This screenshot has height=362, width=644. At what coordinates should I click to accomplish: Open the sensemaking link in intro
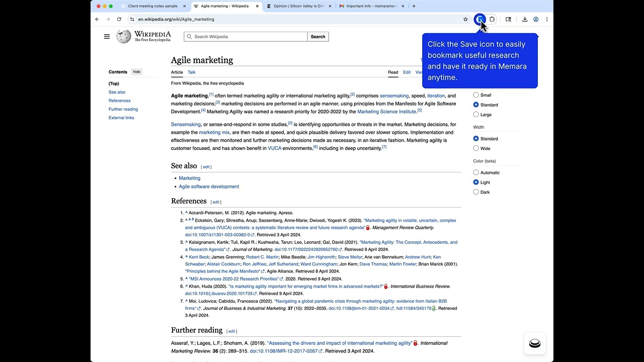(x=394, y=96)
